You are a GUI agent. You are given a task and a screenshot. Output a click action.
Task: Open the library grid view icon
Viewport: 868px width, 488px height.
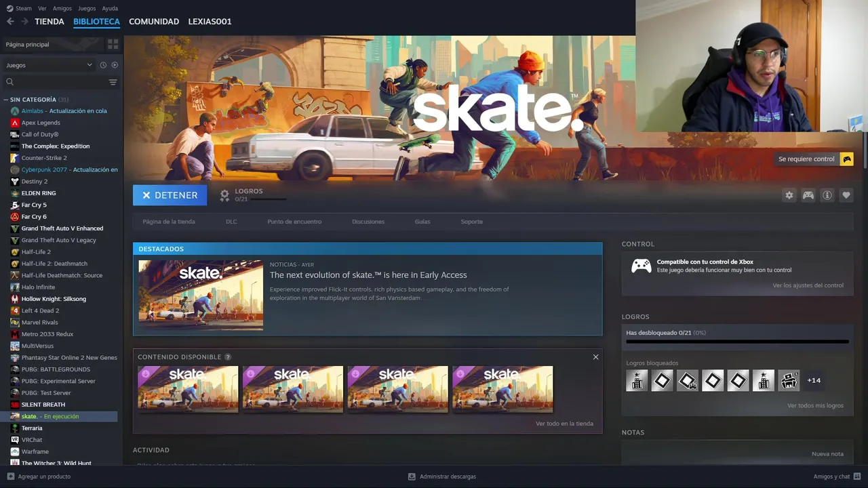pos(113,44)
